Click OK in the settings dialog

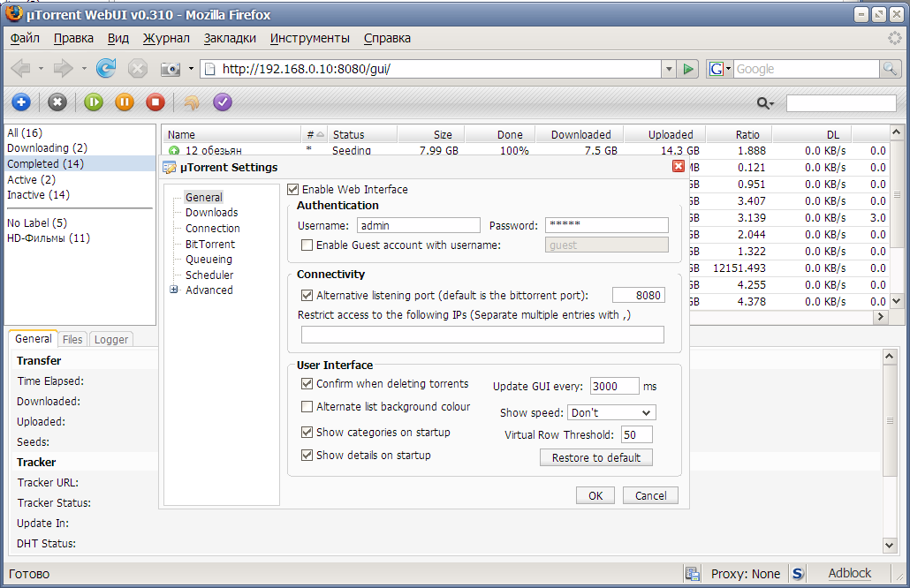[x=595, y=495]
